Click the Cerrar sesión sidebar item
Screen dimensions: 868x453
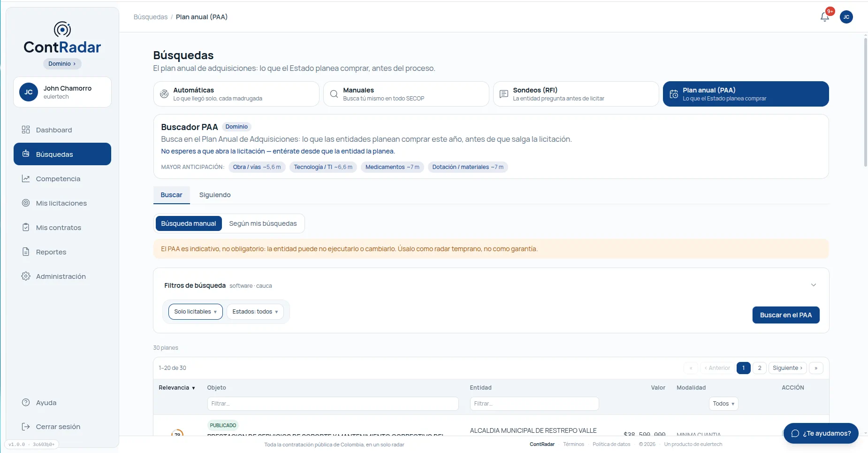(62, 426)
